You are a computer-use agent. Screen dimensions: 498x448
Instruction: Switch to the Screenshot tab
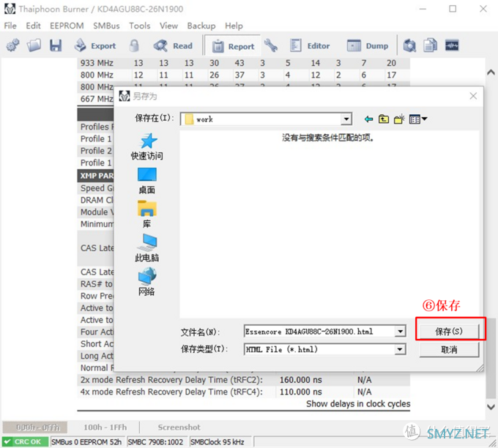click(179, 428)
